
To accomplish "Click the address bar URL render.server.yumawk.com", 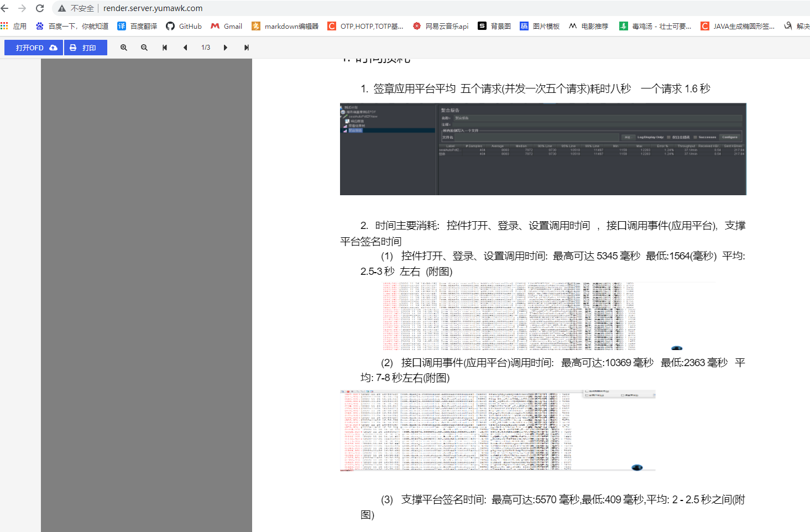I will [153, 8].
